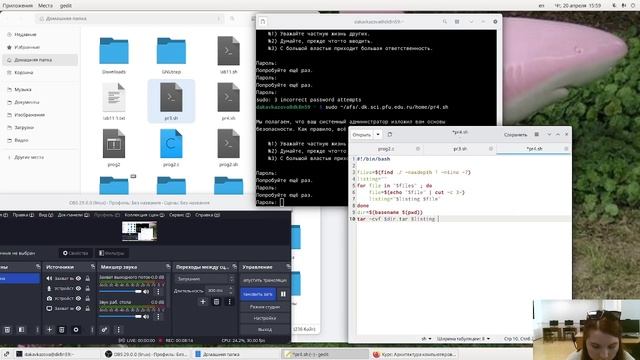The width and height of the screenshot is (640, 360).
Task: Remove selected source with trash icon
Action: point(62,329)
